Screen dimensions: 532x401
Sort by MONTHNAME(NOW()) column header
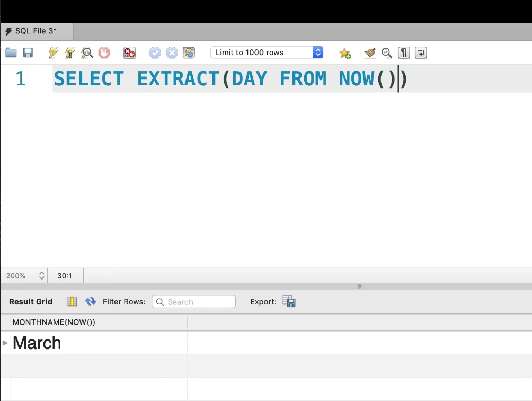pyautogui.click(x=99, y=322)
